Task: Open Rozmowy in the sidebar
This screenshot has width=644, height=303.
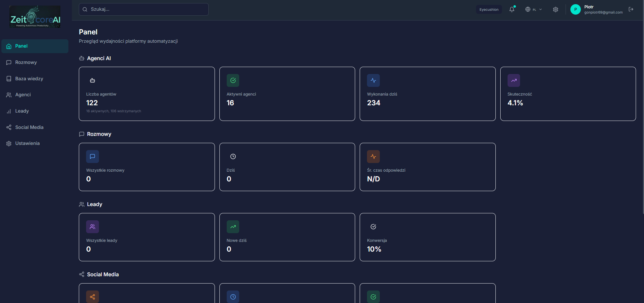Action: pos(35,63)
